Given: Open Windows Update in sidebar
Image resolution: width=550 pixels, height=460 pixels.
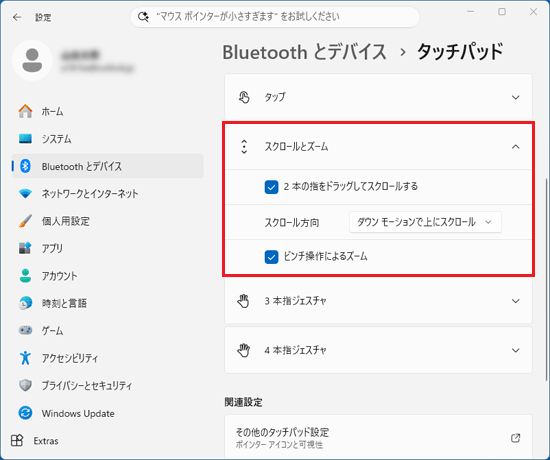Looking at the screenshot, I should pyautogui.click(x=107, y=413).
